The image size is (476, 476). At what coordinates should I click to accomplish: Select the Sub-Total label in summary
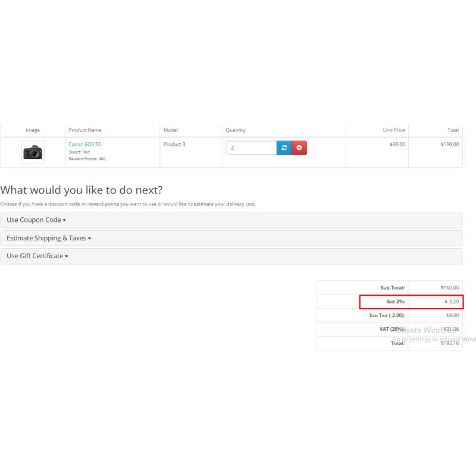pos(393,288)
